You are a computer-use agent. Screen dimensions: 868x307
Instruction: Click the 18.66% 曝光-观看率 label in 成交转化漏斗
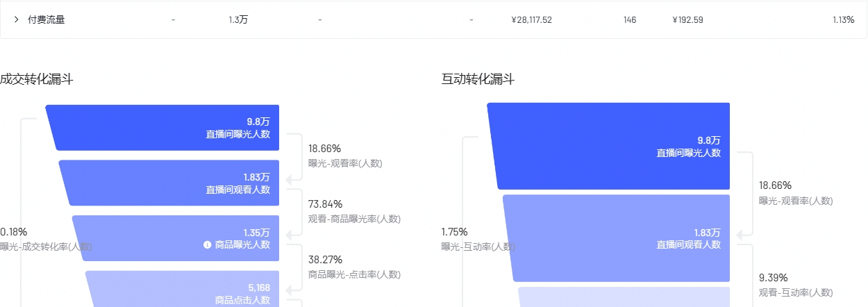(345, 156)
